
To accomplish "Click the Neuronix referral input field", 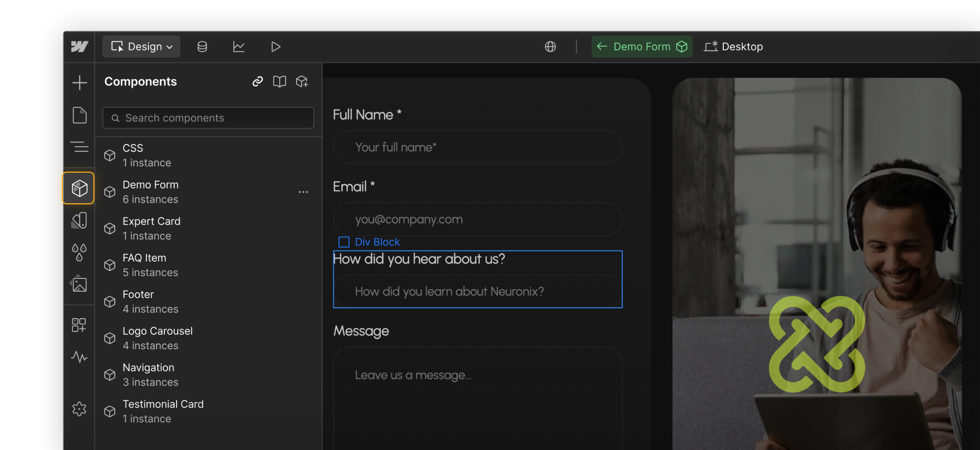I will [x=477, y=292].
